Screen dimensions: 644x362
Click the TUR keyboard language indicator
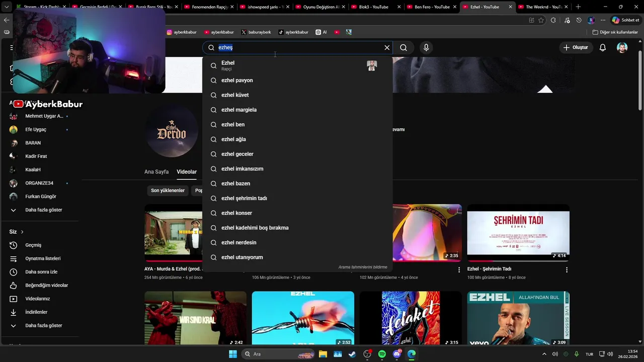589,354
